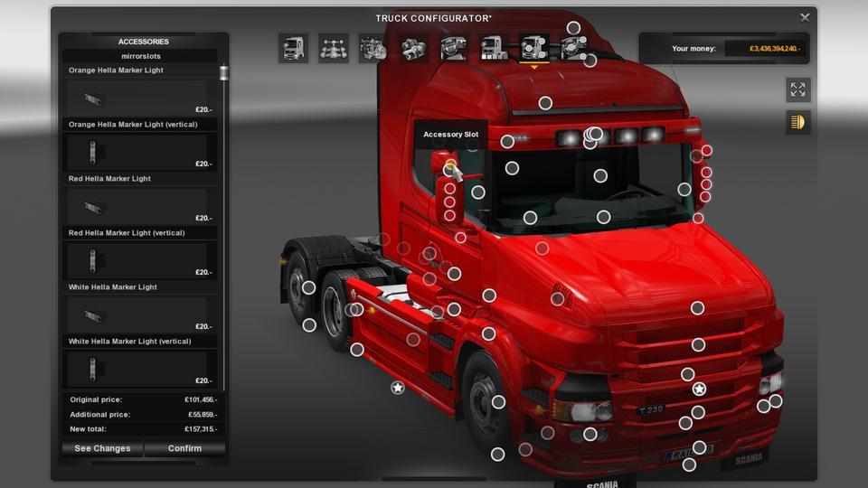
Task: Select the chassis configuration icon
Action: click(x=333, y=48)
